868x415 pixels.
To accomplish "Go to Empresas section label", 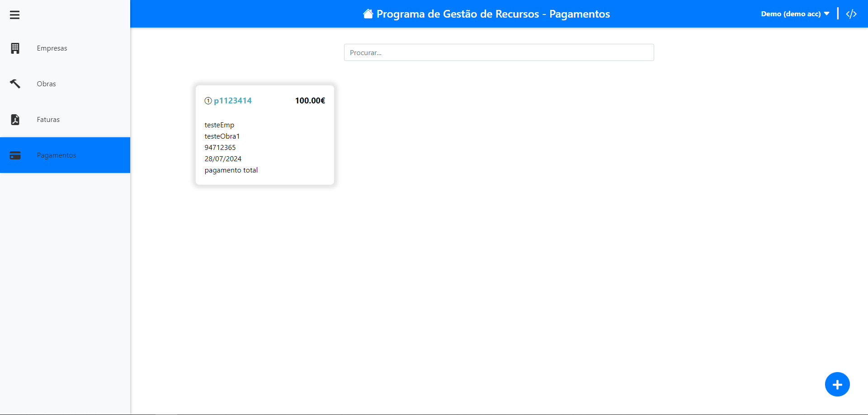I will pos(52,48).
